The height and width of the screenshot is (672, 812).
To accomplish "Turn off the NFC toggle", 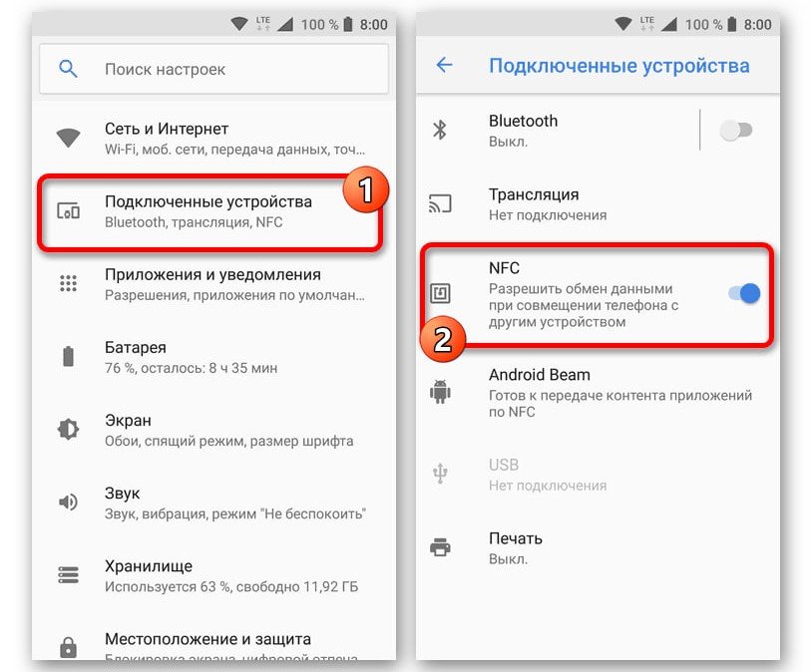I will 744,293.
